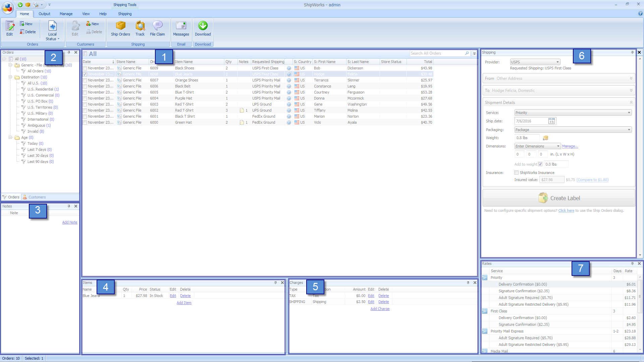Click the Track shipment icon
Viewport: 644px width, 362px height.
140,26
